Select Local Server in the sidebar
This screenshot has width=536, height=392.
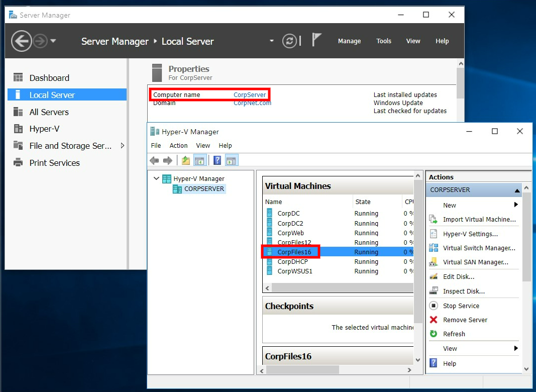click(67, 95)
